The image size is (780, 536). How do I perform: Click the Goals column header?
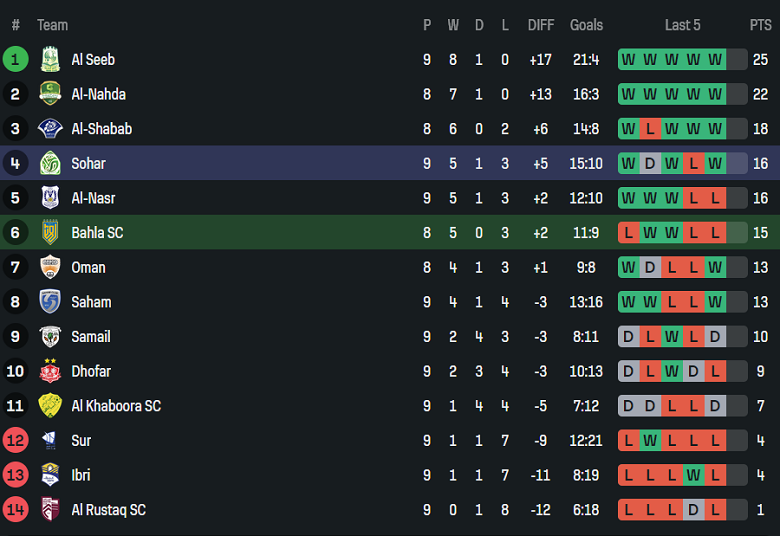pos(586,25)
